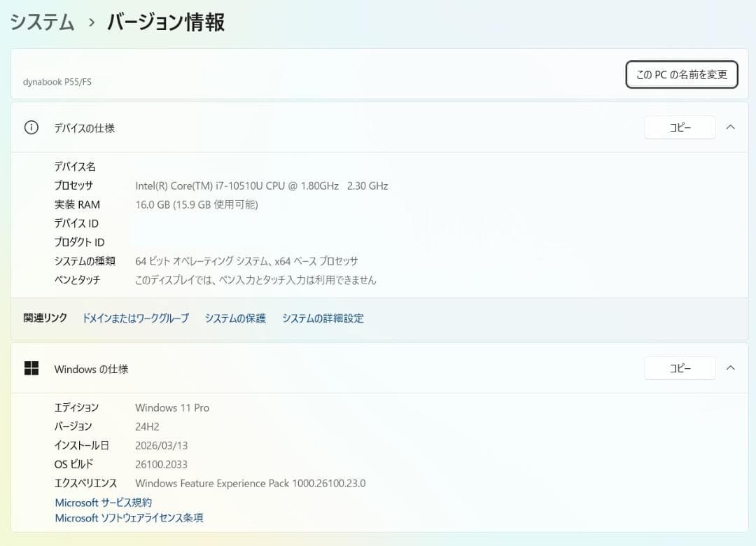Screen dimensions: 756x546
Task: Open Microsoft サービス規約 link
Action: point(103,503)
